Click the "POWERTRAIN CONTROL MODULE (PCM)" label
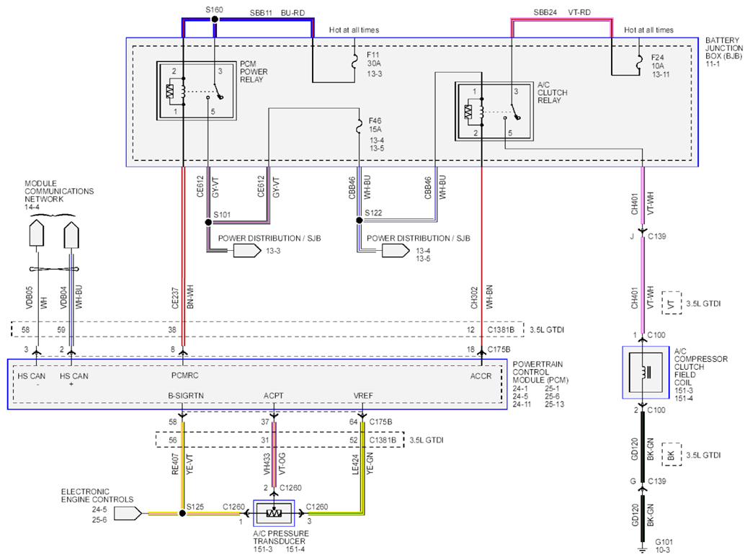Screen dimensions: 750x560 pos(540,372)
